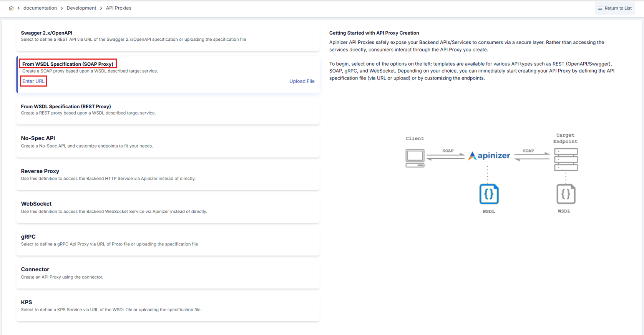Select the KPS option card
The image size is (644, 335).
click(x=168, y=307)
